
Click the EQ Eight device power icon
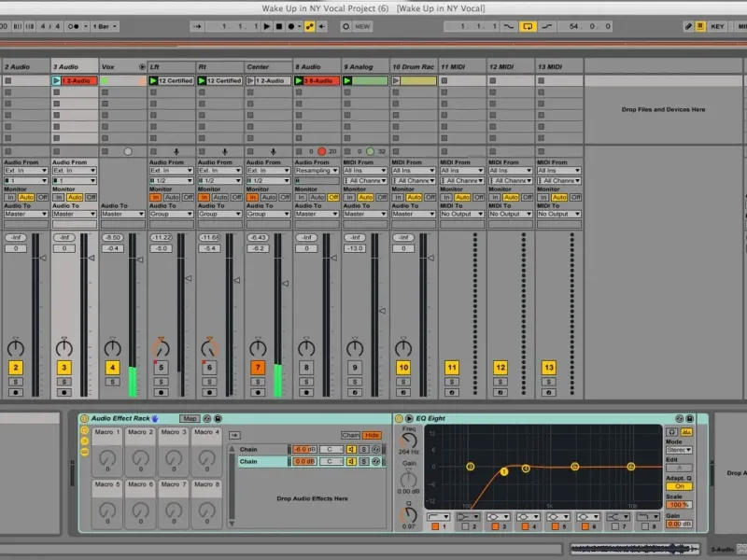click(x=399, y=419)
